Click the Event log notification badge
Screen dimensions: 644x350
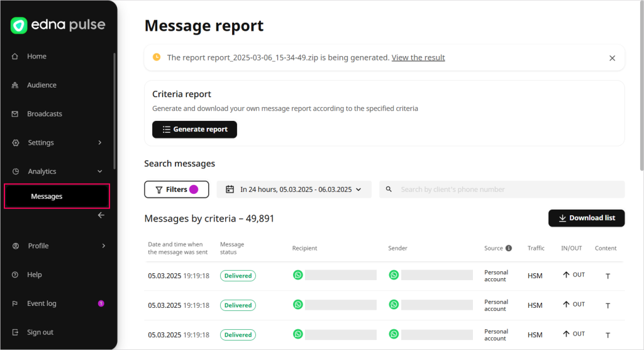(101, 303)
